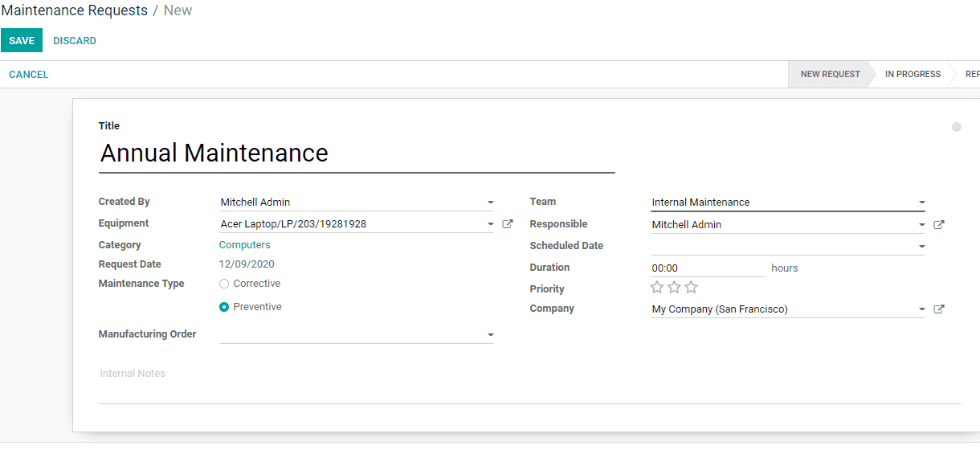Edit the Annual Maintenance title field

(357, 153)
